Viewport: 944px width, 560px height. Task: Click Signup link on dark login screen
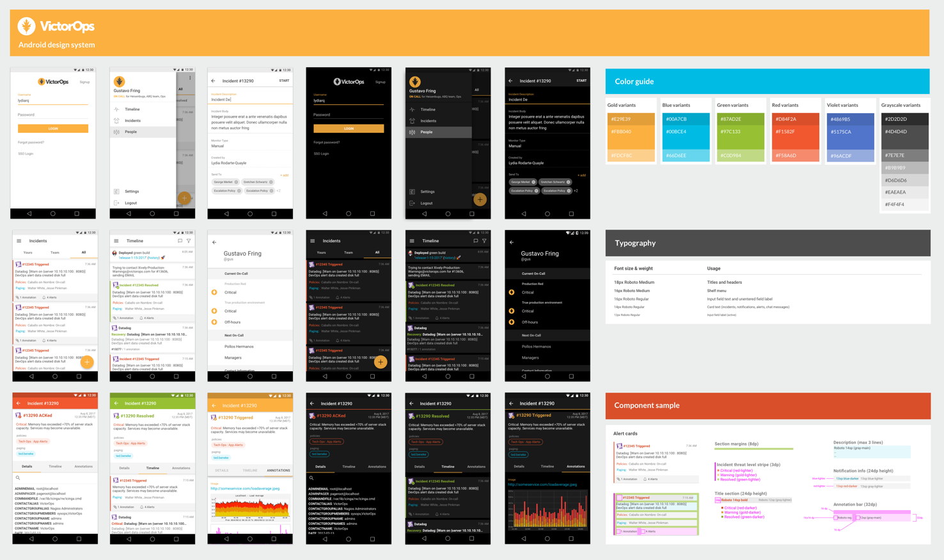click(381, 82)
